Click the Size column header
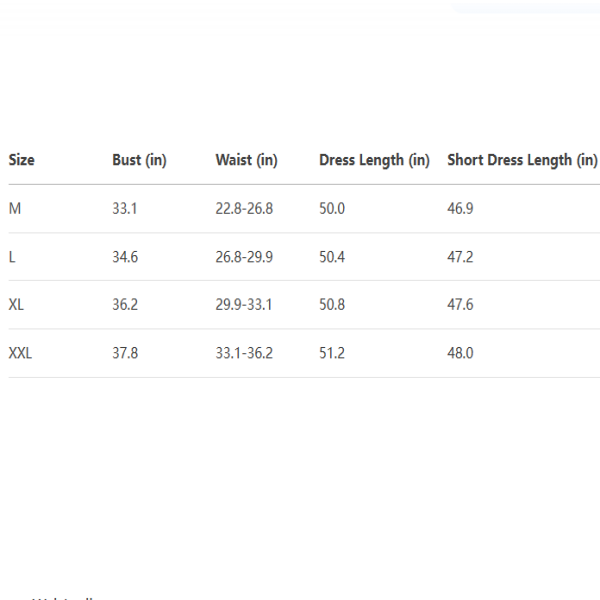This screenshot has width=600, height=600. coord(21,160)
